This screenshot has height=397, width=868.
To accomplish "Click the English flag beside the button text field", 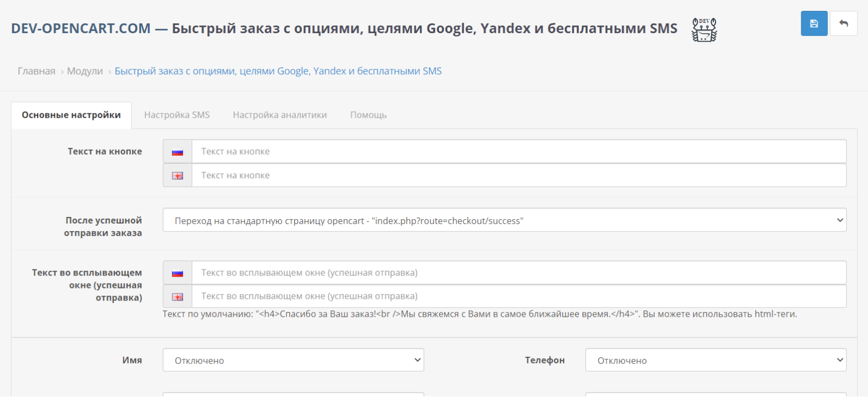I will 177,176.
